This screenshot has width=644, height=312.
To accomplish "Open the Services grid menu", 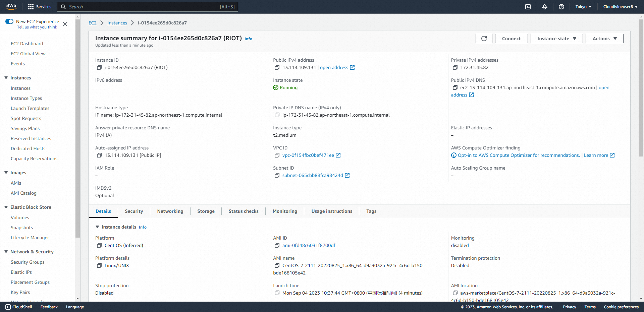I will pyautogui.click(x=40, y=7).
